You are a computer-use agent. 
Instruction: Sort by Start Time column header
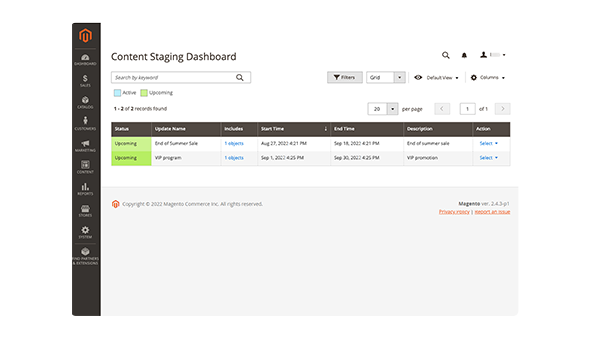coord(294,129)
